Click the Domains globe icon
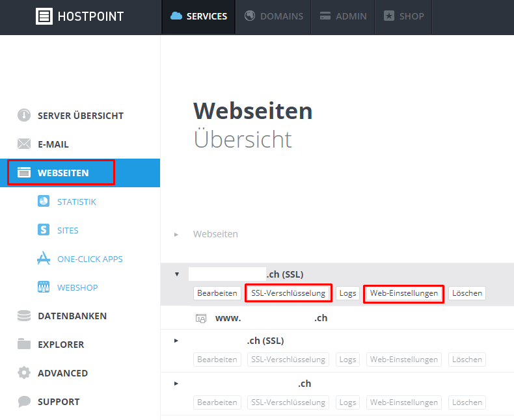 click(250, 16)
